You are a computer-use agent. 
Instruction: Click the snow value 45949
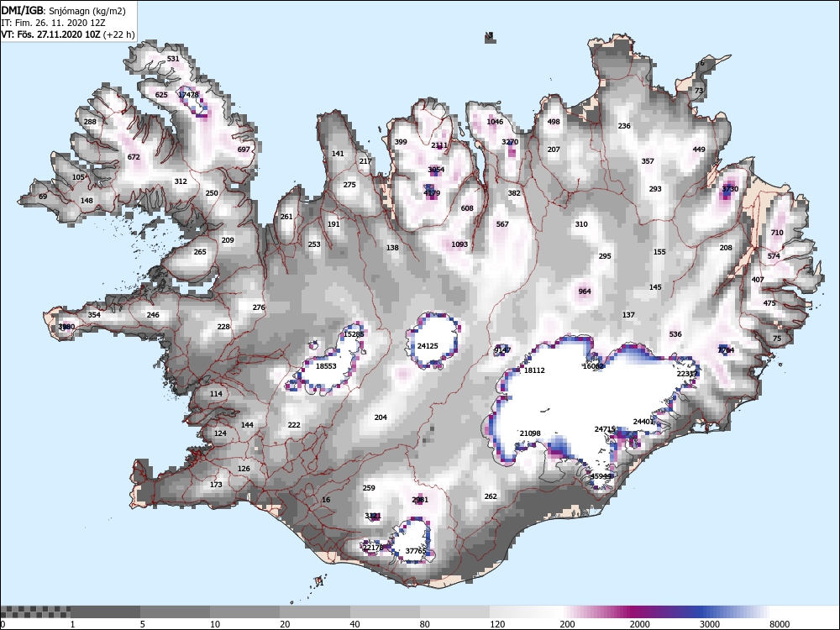point(601,476)
